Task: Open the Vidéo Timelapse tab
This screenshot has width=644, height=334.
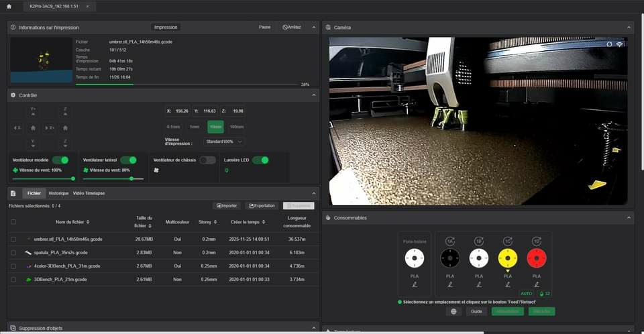Action: 89,193
